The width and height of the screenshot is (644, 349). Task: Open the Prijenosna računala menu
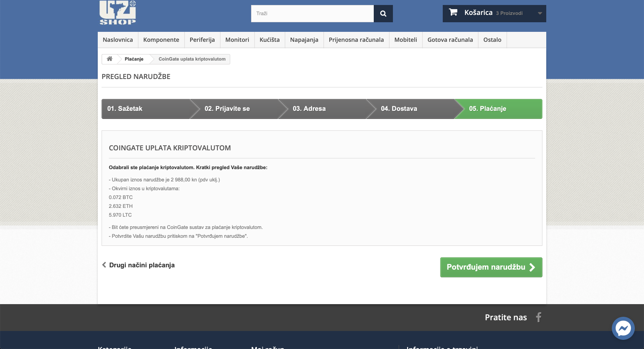(x=356, y=40)
